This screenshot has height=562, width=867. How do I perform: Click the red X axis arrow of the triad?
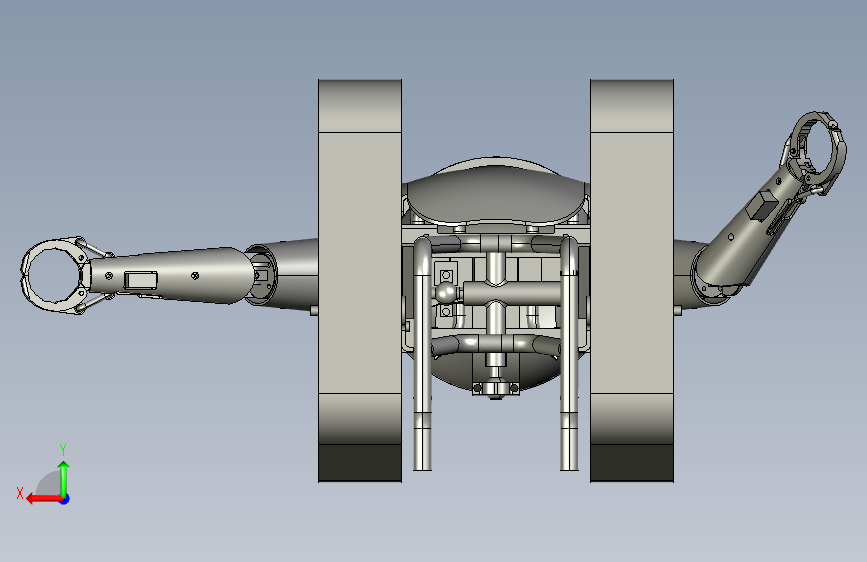44,499
